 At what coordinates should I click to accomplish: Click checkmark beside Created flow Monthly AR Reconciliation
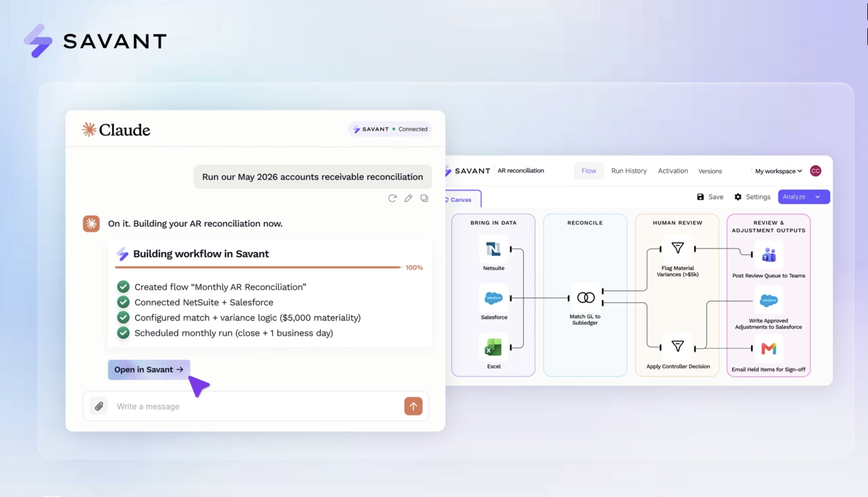[123, 287]
